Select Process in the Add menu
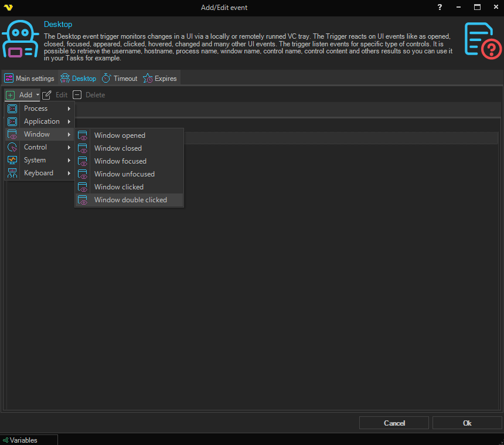The width and height of the screenshot is (504, 445). (39, 108)
